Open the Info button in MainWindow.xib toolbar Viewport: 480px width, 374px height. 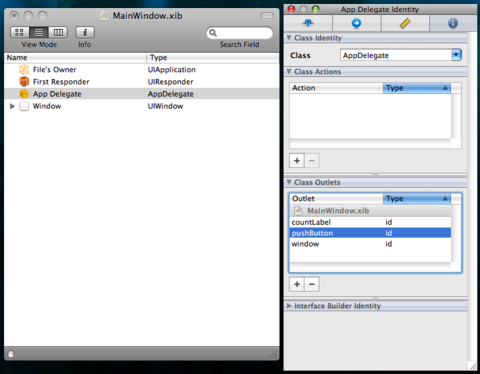click(85, 32)
